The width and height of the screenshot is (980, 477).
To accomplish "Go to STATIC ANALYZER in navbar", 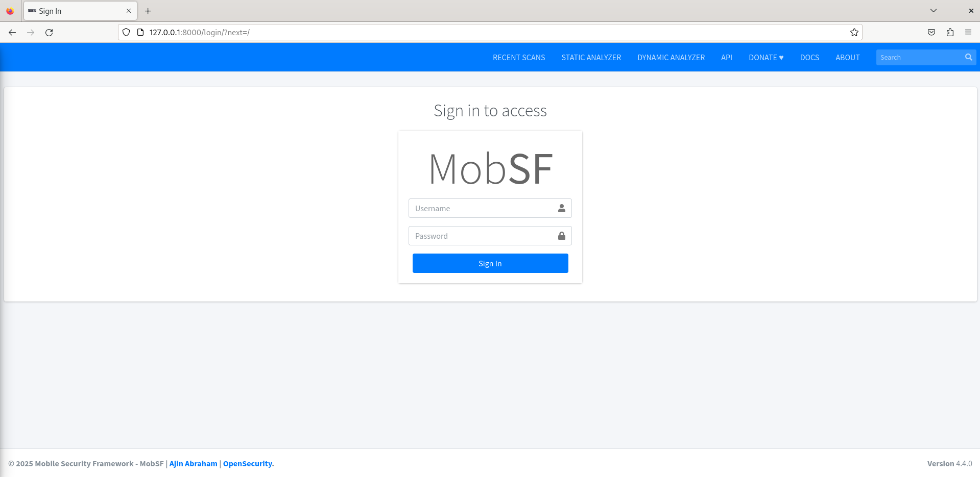I will coord(591,58).
